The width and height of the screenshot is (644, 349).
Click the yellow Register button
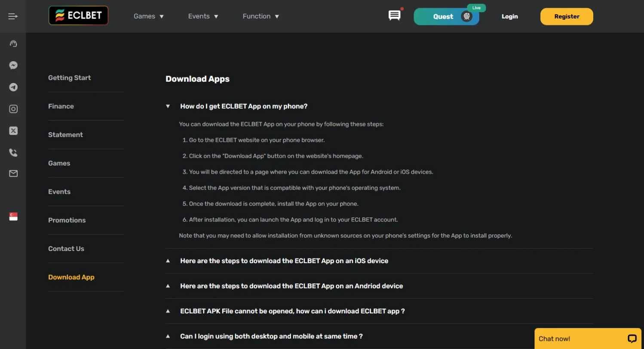click(567, 16)
